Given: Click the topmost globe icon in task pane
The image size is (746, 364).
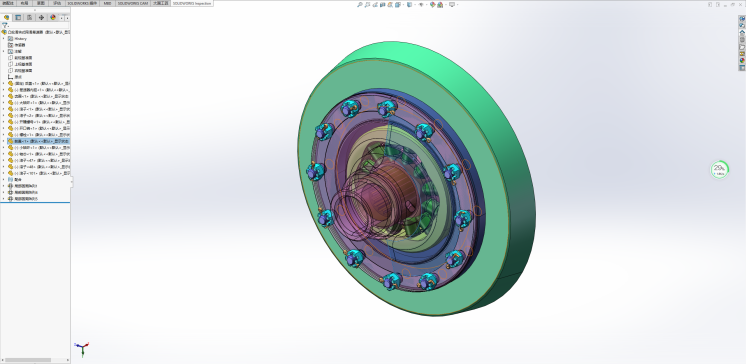Looking at the screenshot, I should pyautogui.click(x=742, y=19).
